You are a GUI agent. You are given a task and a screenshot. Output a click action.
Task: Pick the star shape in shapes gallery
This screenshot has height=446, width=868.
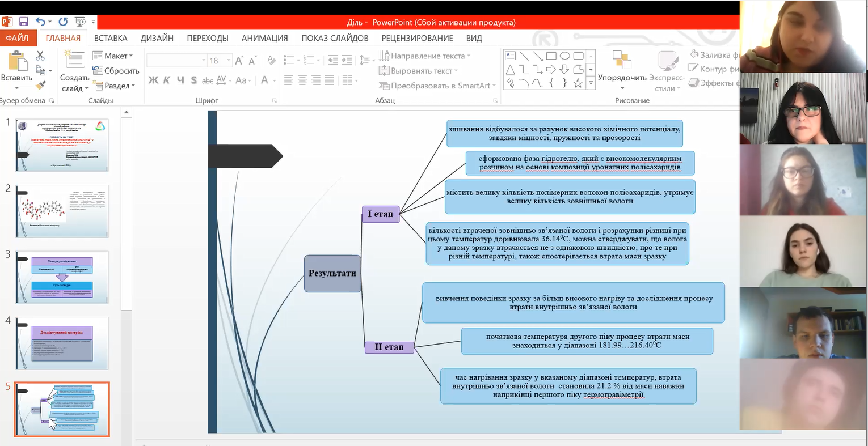(578, 83)
